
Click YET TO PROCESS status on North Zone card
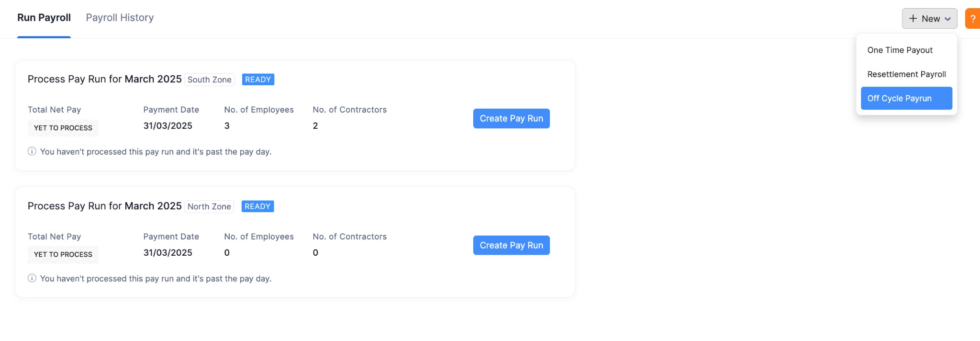[x=62, y=254]
